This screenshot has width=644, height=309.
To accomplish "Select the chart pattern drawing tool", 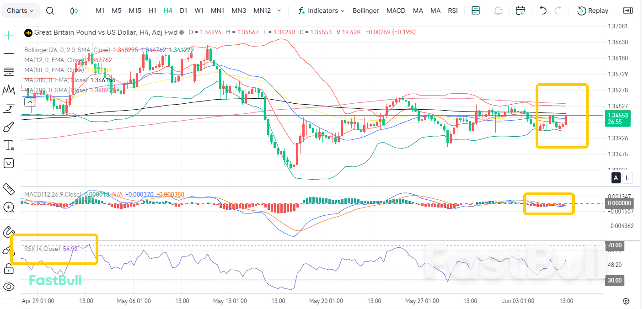I will click(9, 90).
